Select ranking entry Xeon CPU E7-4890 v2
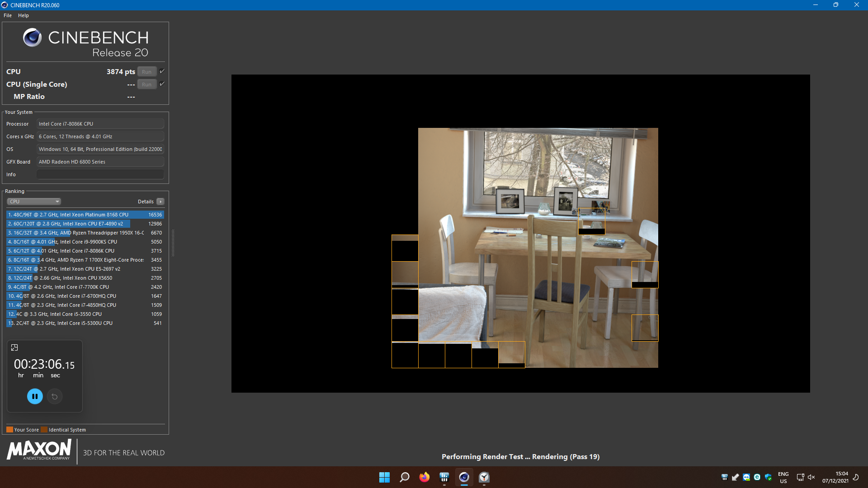The image size is (868, 488). (x=85, y=224)
